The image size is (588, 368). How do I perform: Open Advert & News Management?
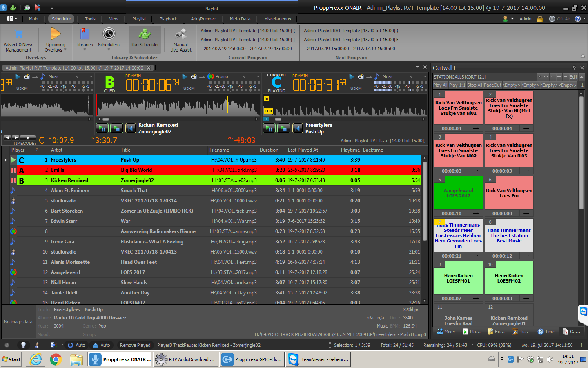pyautogui.click(x=19, y=40)
